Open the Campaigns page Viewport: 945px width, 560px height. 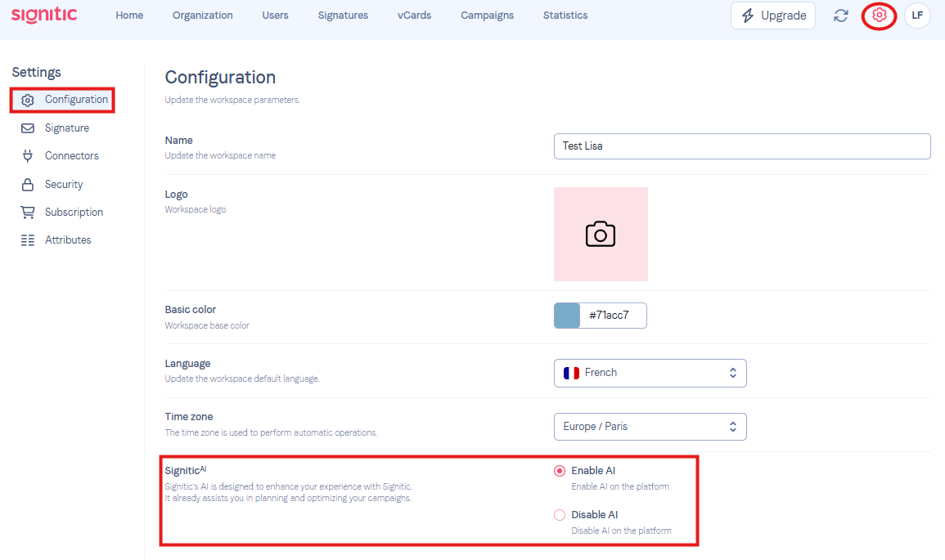tap(488, 16)
